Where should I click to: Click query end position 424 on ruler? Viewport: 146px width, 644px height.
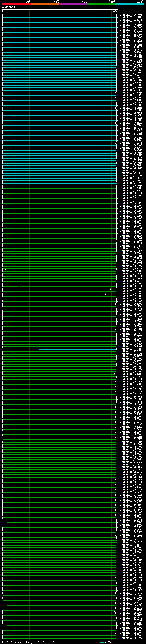(115, 11)
